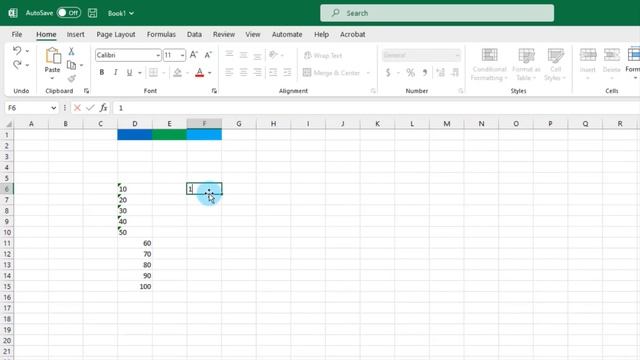Increase font size with large A icon
Image resolution: width=640 pixels, height=360 pixels.
194,55
